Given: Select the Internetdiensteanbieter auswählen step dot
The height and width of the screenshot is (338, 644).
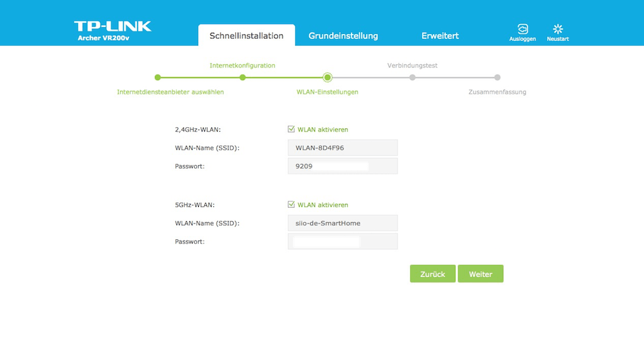Looking at the screenshot, I should click(x=158, y=77).
